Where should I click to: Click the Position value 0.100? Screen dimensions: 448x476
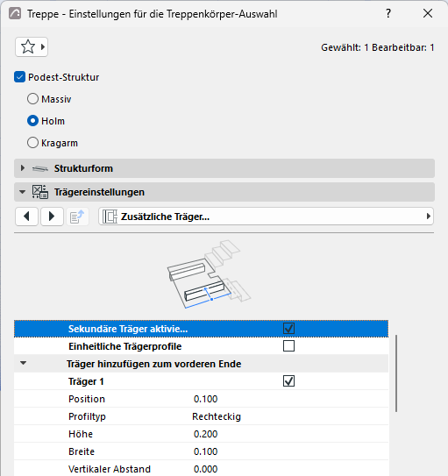[205, 399]
